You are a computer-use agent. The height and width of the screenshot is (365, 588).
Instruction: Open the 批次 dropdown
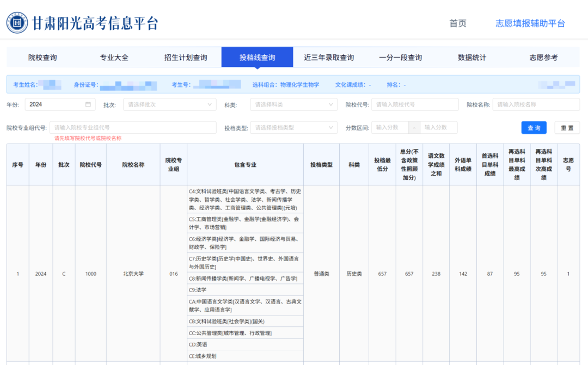(x=169, y=104)
